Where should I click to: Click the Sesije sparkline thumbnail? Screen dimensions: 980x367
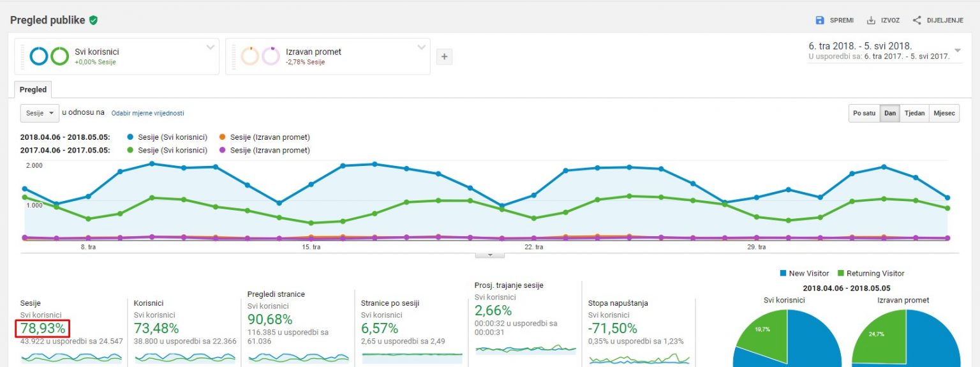click(x=71, y=357)
